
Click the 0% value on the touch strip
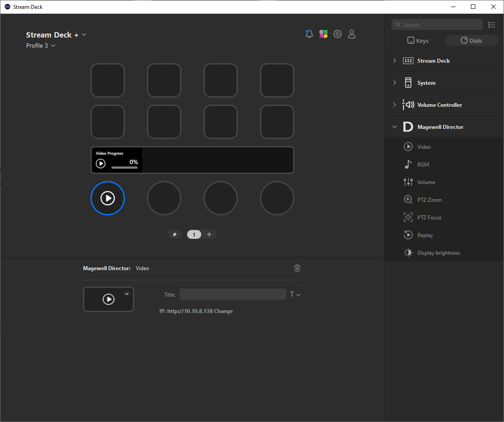coord(134,162)
